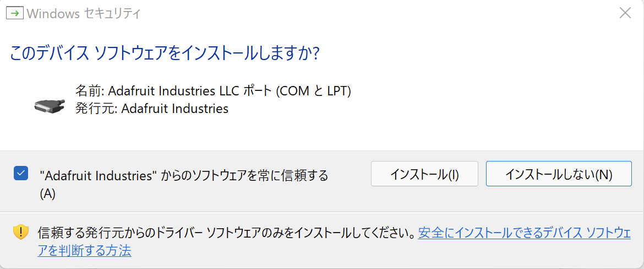Image resolution: width=644 pixels, height=269 pixels.
Task: Click the gray footer area beside warning message
Action: pos(385,252)
